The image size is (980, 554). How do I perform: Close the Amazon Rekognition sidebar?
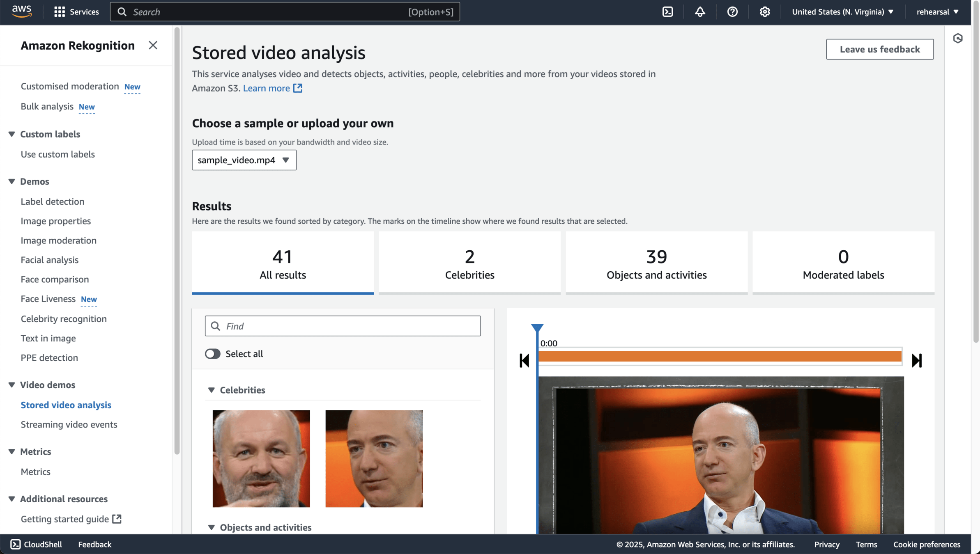(x=153, y=45)
